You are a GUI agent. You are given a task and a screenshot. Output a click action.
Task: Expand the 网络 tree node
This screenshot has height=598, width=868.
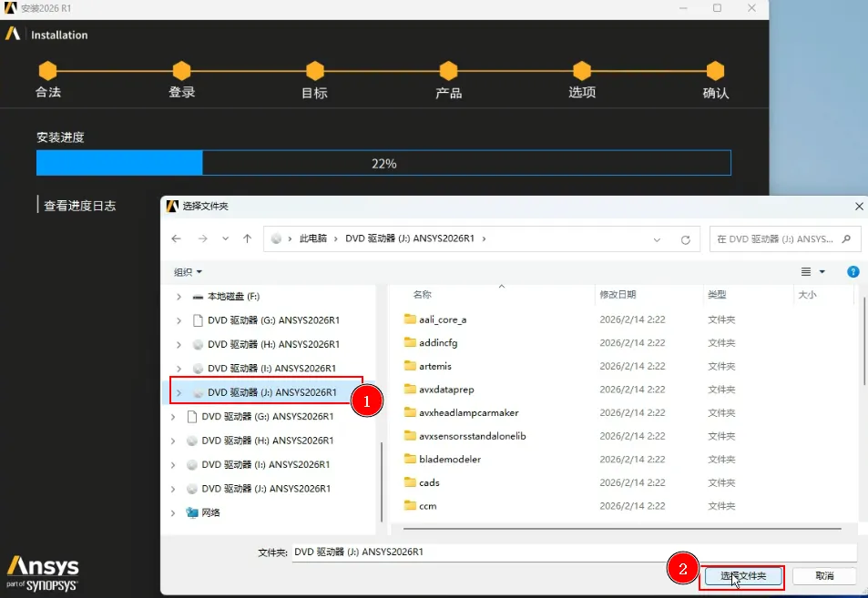[x=173, y=512]
